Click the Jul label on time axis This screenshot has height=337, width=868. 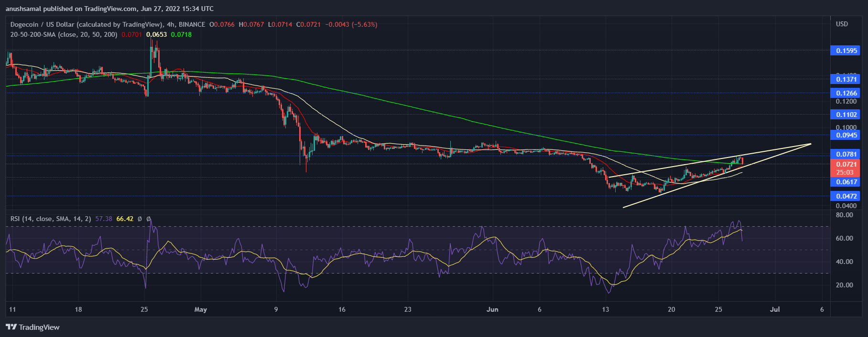pos(775,309)
